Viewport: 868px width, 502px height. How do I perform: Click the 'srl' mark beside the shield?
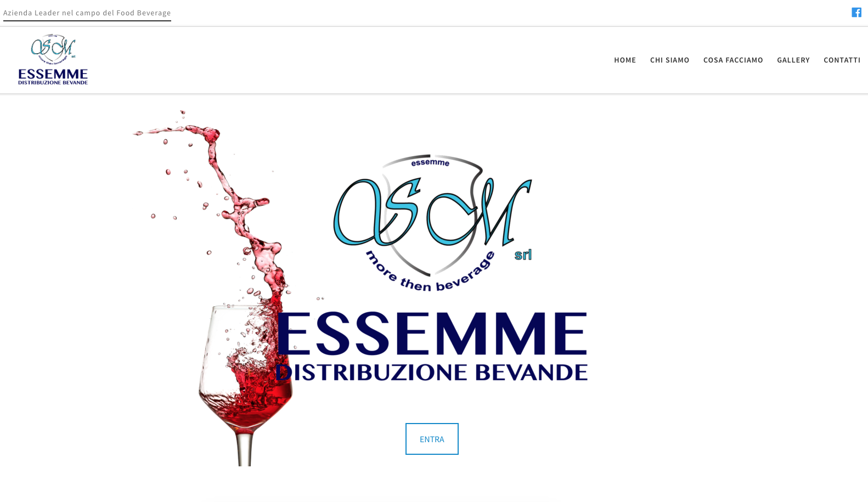(523, 255)
